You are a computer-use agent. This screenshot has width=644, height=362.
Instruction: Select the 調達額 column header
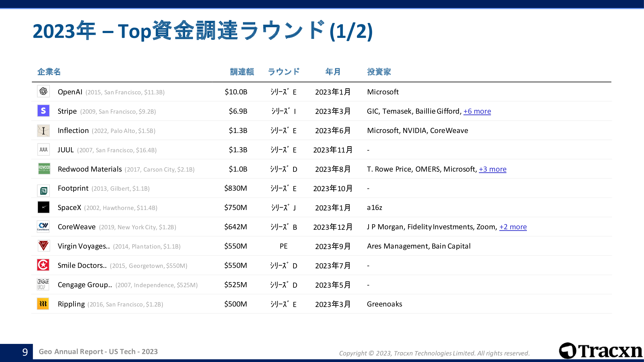click(242, 72)
